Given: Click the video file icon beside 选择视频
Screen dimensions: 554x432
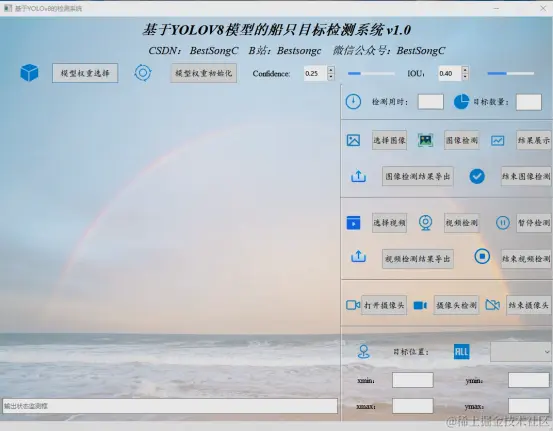Looking at the screenshot, I should coord(353,223).
